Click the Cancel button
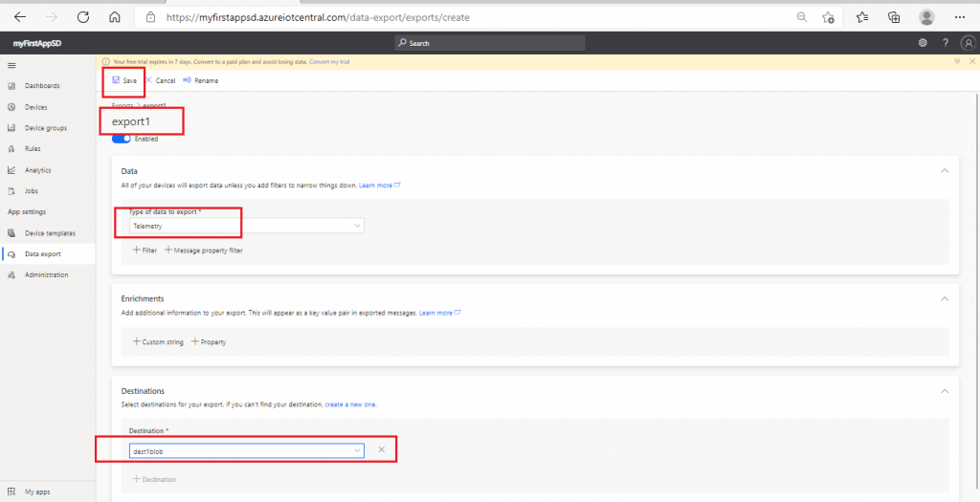This screenshot has width=980, height=502. (161, 80)
